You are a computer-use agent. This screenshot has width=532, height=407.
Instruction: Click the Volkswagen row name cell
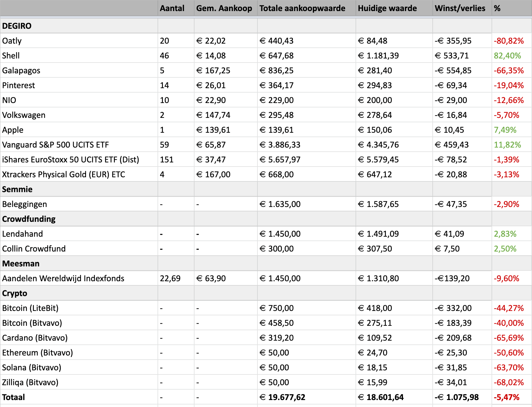[79, 115]
